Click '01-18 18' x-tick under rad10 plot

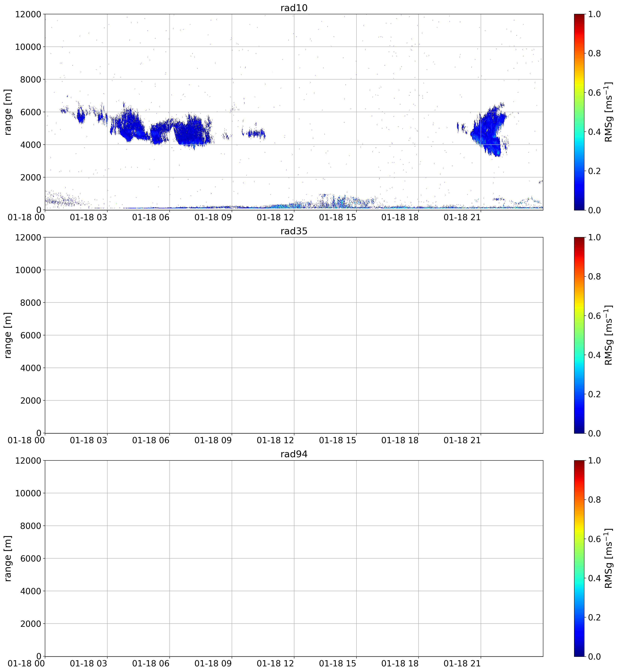click(x=400, y=217)
